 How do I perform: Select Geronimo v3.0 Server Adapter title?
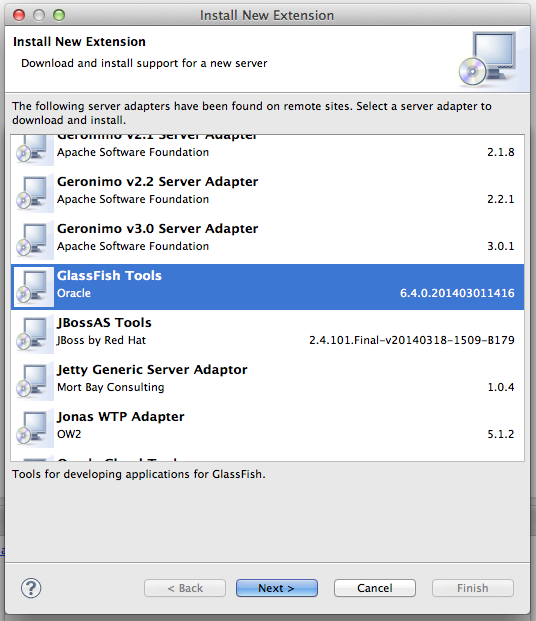(x=158, y=229)
